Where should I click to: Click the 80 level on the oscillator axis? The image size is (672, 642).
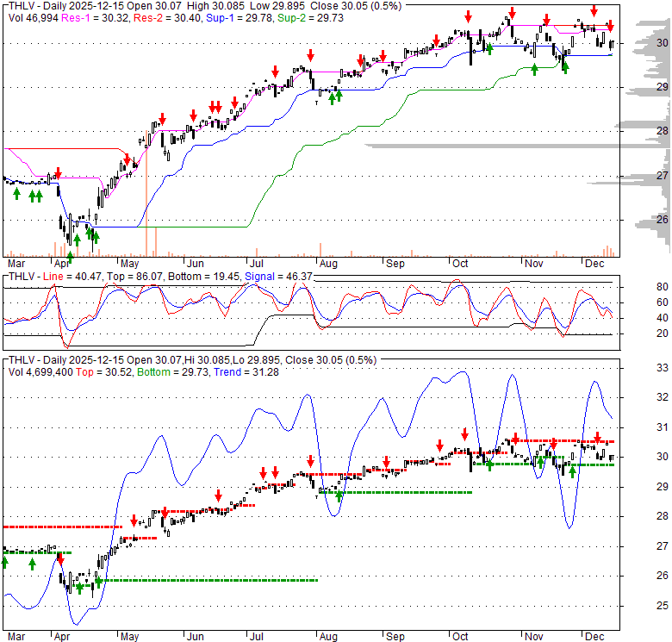638,286
